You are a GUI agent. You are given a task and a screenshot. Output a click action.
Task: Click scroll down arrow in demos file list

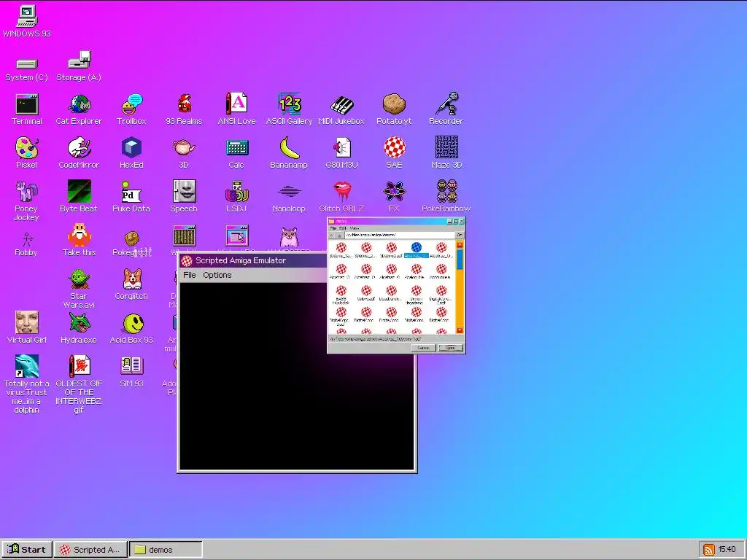tap(460, 330)
